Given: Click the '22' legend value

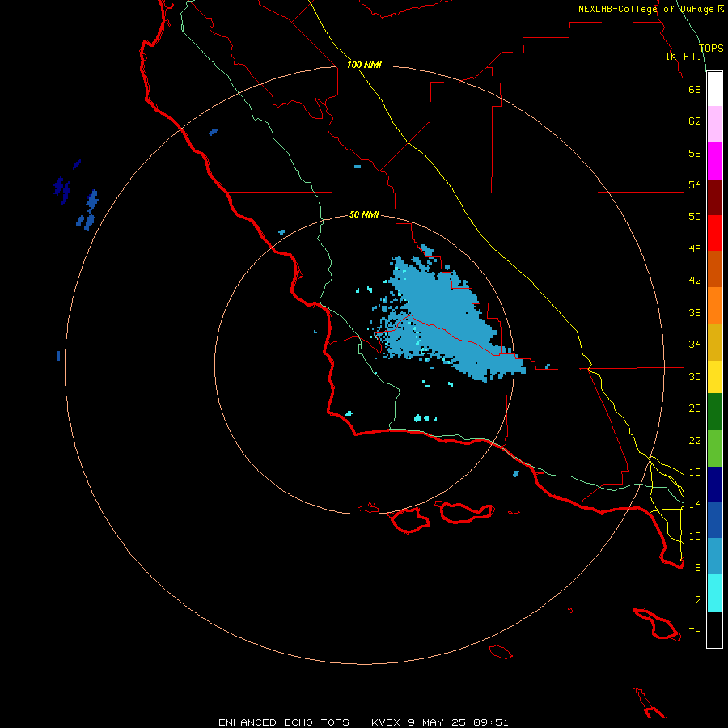Looking at the screenshot, I should [695, 440].
